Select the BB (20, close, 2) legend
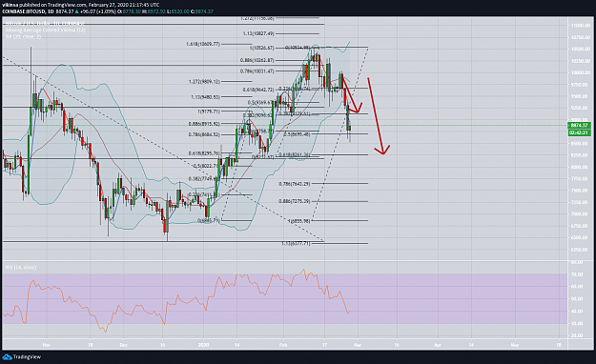The height and width of the screenshot is (364, 596). tap(23, 36)
